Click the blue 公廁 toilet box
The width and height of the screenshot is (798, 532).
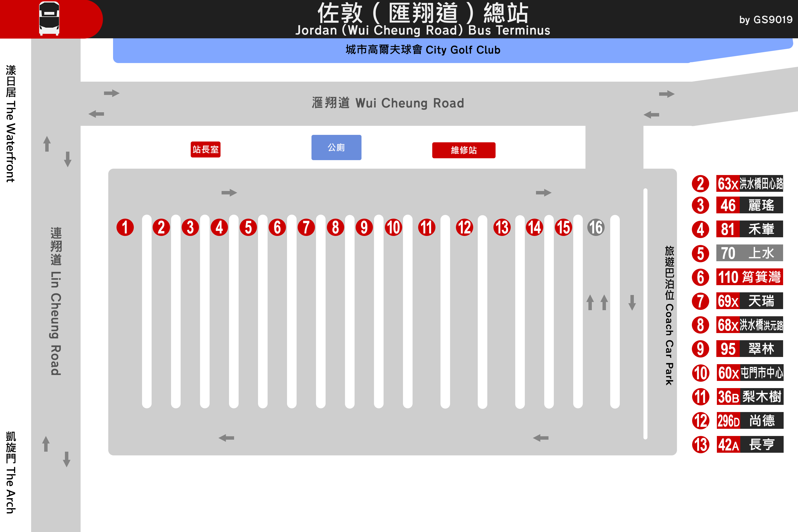click(x=336, y=148)
